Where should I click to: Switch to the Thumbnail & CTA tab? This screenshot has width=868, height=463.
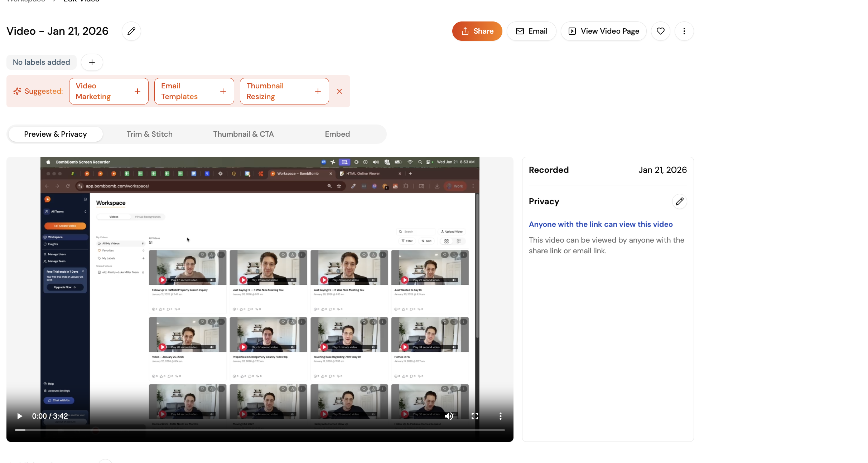coord(243,134)
